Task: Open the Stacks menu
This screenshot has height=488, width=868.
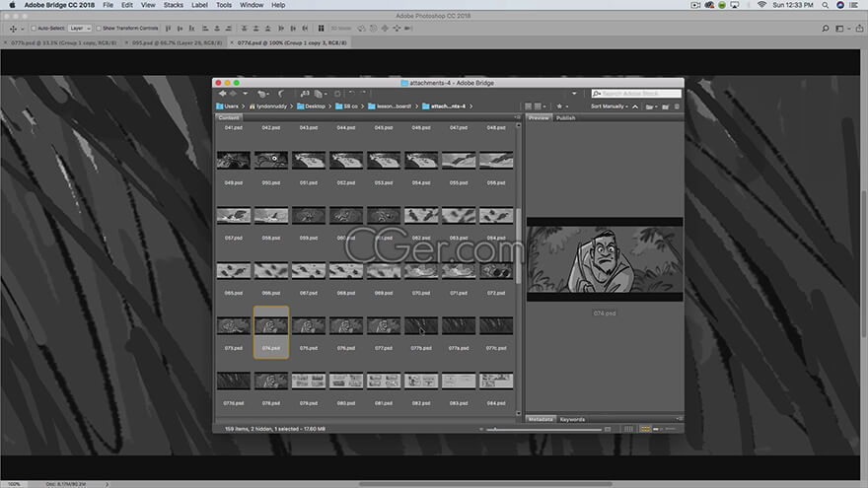Action: pyautogui.click(x=174, y=5)
